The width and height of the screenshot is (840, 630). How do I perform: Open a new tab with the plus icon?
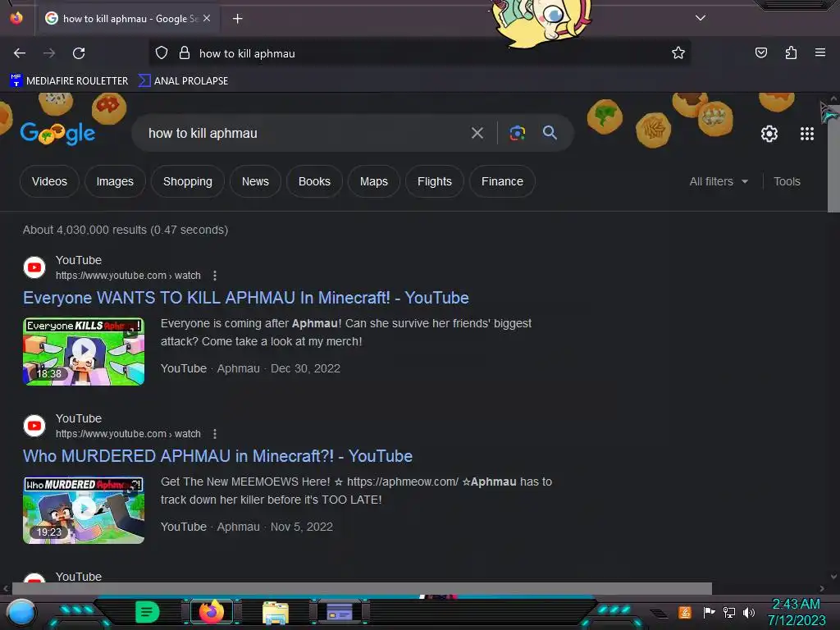pyautogui.click(x=237, y=19)
